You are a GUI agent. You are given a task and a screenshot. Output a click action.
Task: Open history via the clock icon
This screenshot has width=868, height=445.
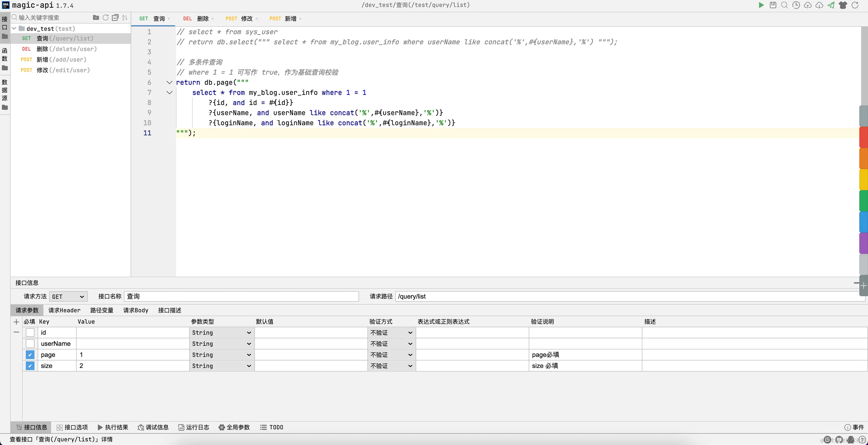(796, 5)
